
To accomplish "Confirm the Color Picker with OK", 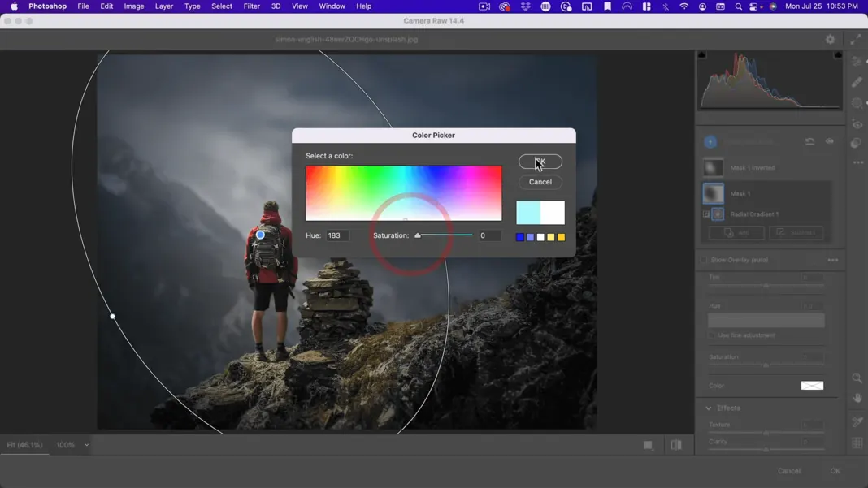I will click(x=540, y=162).
